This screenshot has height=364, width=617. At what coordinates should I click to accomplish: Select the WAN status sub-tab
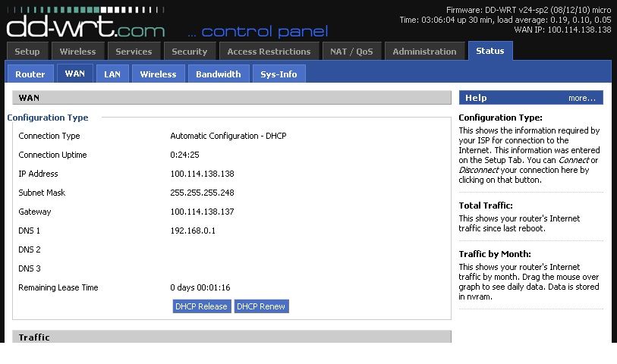[x=75, y=74]
